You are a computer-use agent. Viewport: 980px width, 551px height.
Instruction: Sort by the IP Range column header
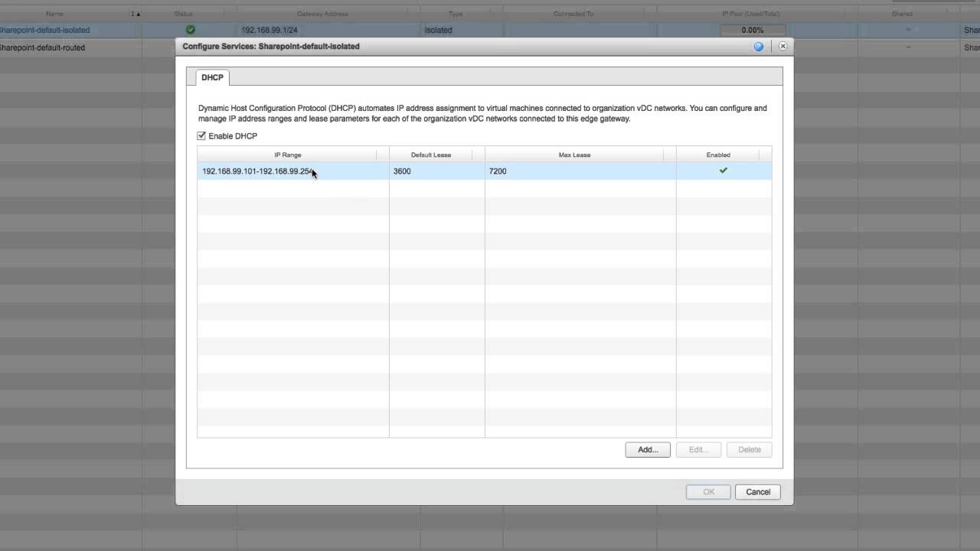288,155
